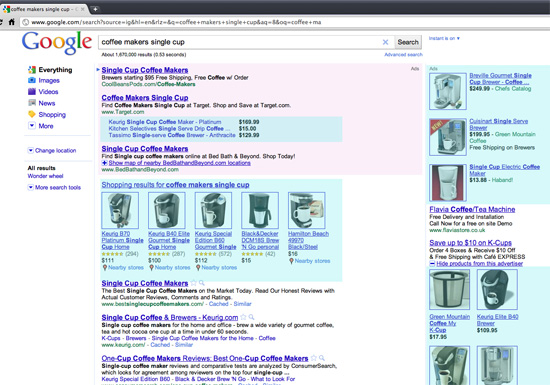Clear search box with X icon
The width and height of the screenshot is (550, 385).
click(385, 42)
